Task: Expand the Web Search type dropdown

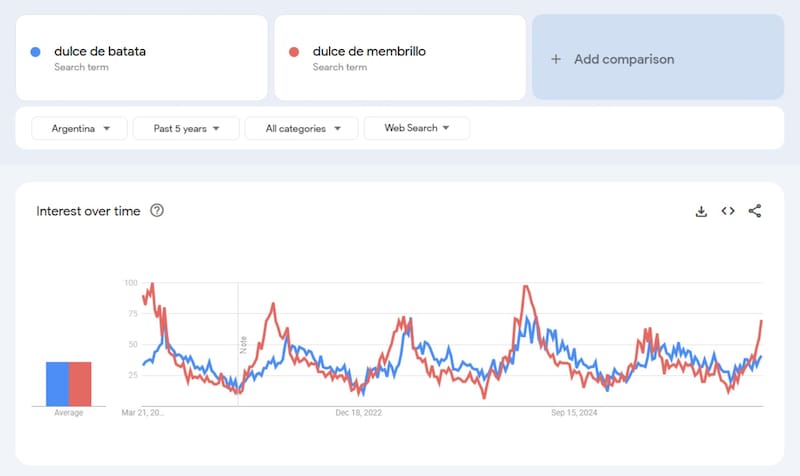Action: (416, 128)
